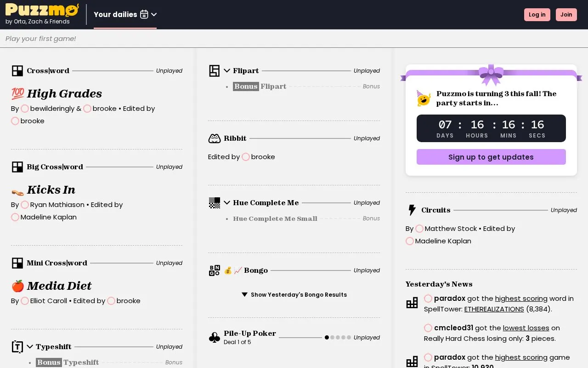Viewport: 588px width, 368px height.
Task: Open the Big Crossword game icon
Action: [x=17, y=167]
